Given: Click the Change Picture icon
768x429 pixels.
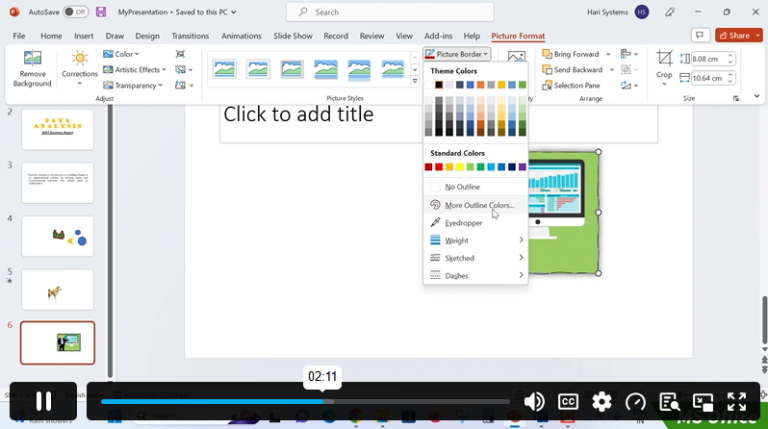Looking at the screenshot, I should [x=184, y=70].
